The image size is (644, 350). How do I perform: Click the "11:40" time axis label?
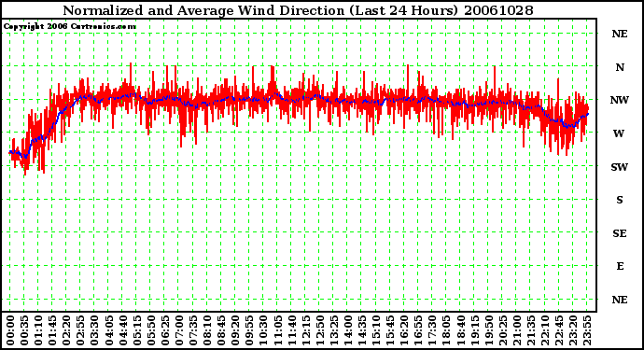click(291, 330)
